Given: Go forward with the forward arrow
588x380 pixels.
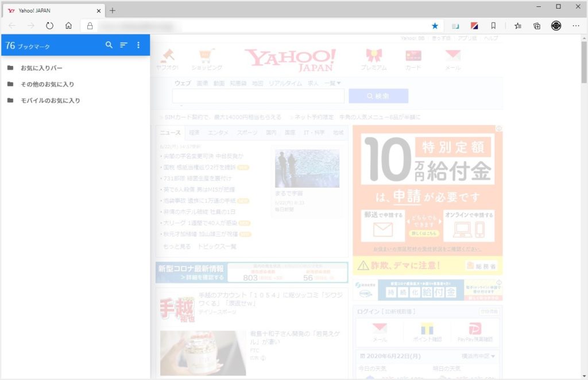Looking at the screenshot, I should tap(31, 25).
